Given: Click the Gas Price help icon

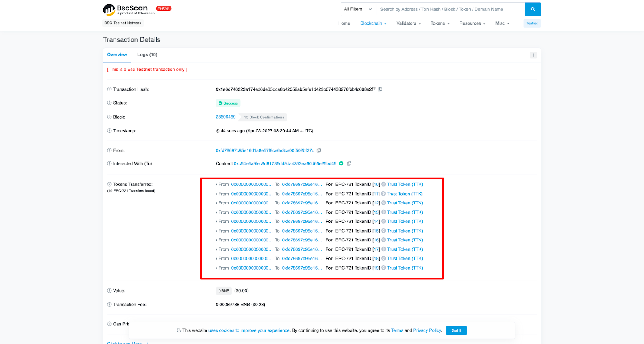Looking at the screenshot, I should click(x=109, y=324).
